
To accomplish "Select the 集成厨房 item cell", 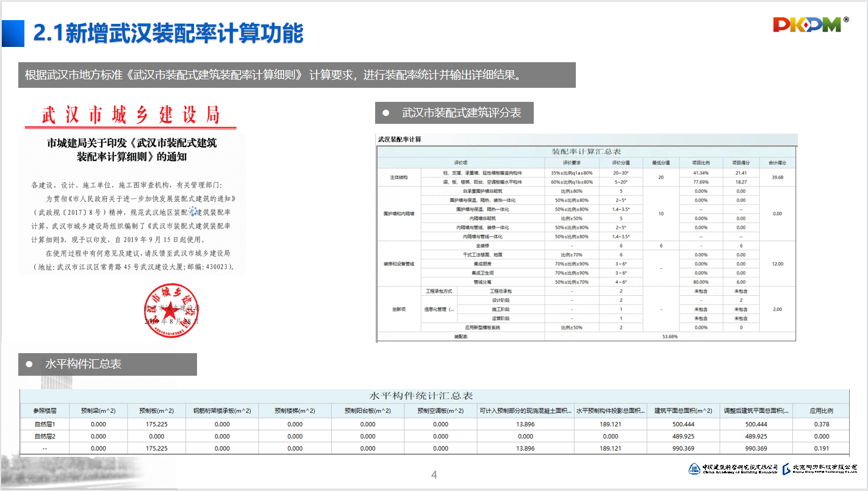I will (x=482, y=263).
